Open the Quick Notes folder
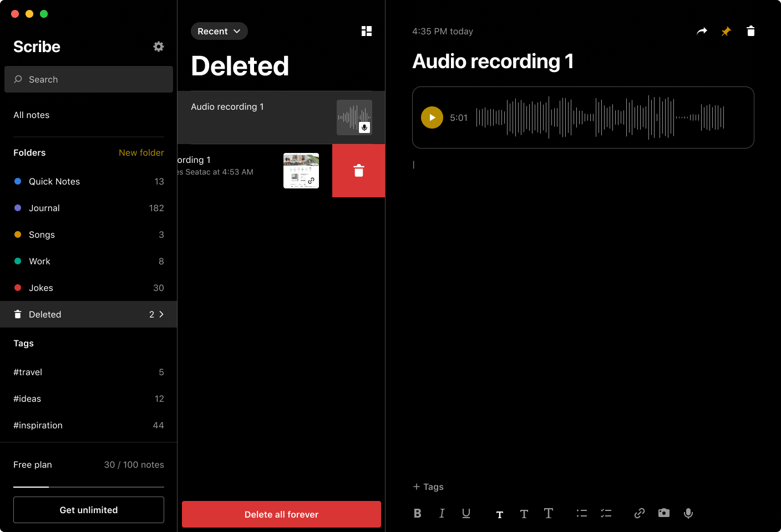The image size is (781, 532). pyautogui.click(x=89, y=181)
